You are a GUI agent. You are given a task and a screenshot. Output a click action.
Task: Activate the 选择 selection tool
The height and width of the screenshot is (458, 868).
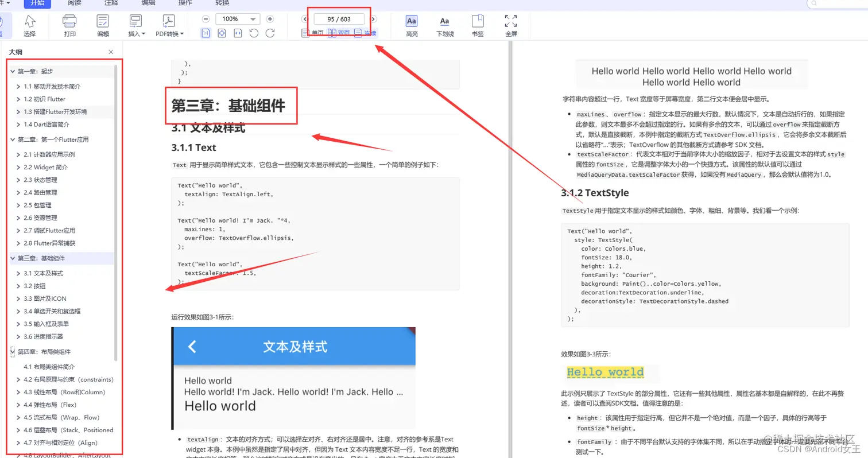30,25
